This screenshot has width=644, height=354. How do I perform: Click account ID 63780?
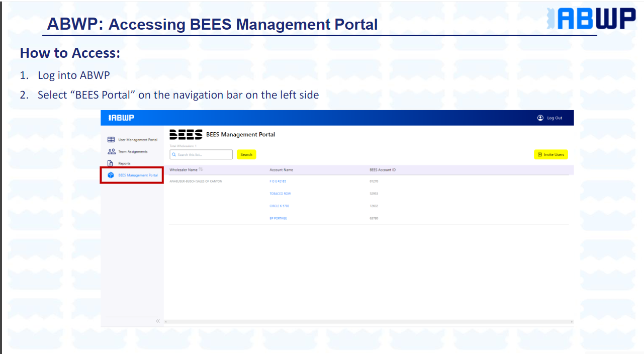point(374,218)
